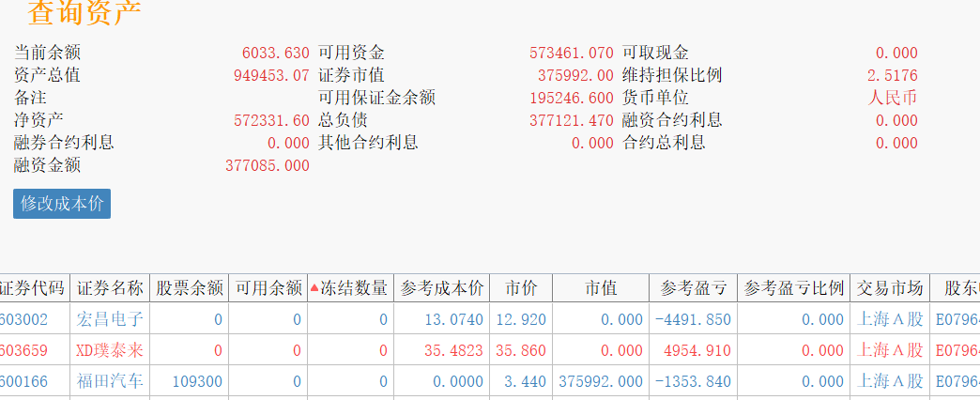This screenshot has height=400, width=980.
Task: Click the 参考成本价 column header
Action: pyautogui.click(x=441, y=288)
